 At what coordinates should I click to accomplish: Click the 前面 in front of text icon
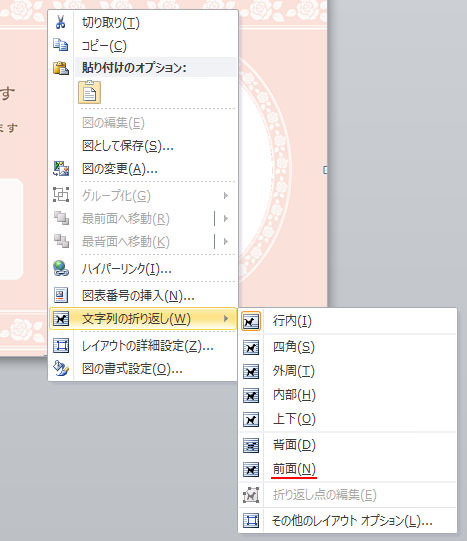251,469
